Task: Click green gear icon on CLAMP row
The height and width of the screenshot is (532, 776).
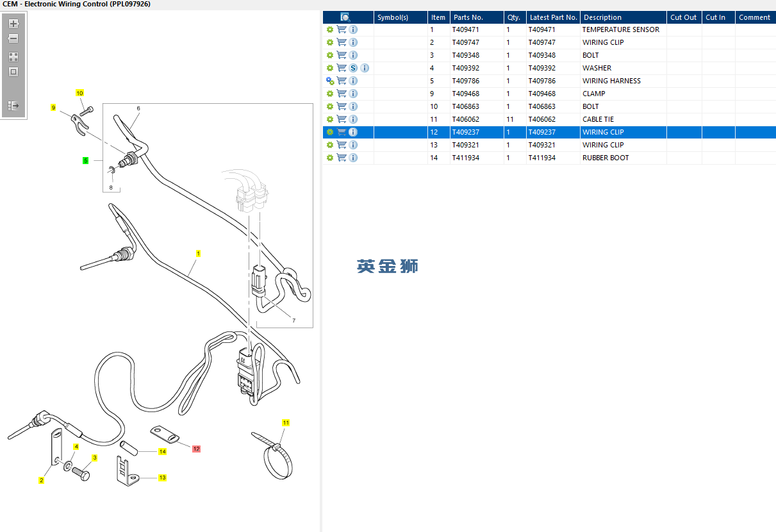Action: click(330, 94)
